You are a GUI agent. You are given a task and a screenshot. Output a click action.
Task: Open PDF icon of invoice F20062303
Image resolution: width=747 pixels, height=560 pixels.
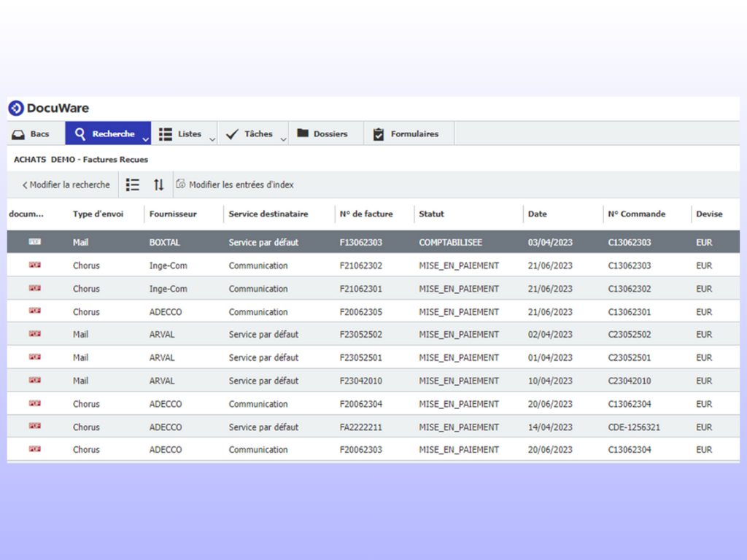[x=35, y=449]
